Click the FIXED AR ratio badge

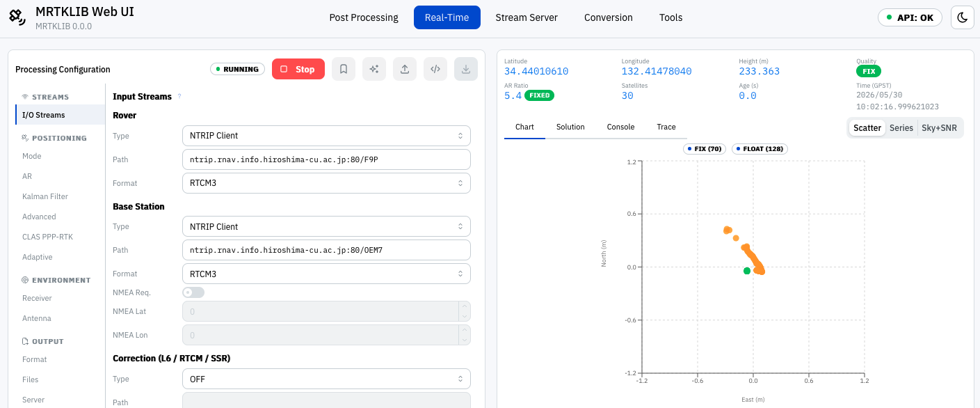(539, 95)
